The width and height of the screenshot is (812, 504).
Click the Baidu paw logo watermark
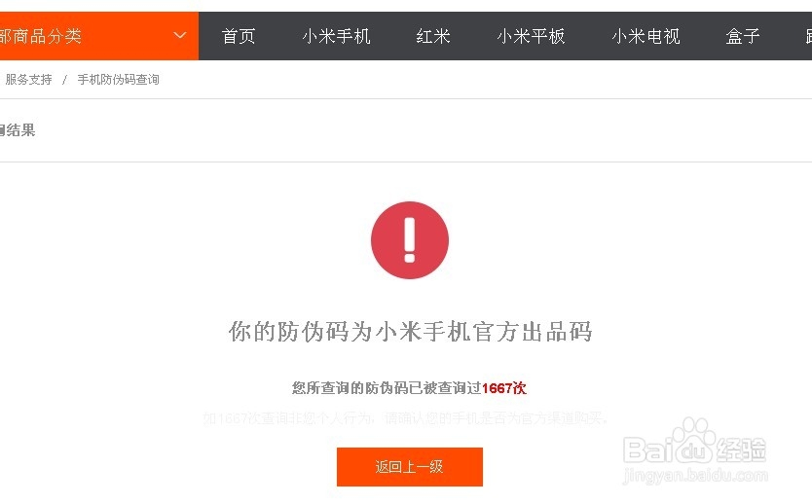tap(692, 441)
